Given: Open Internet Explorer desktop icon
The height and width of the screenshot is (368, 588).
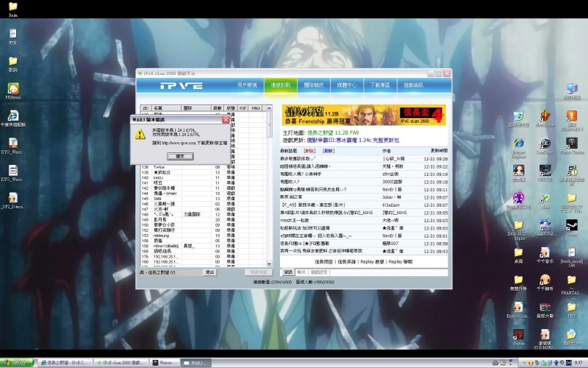Looking at the screenshot, I should coord(519,145).
